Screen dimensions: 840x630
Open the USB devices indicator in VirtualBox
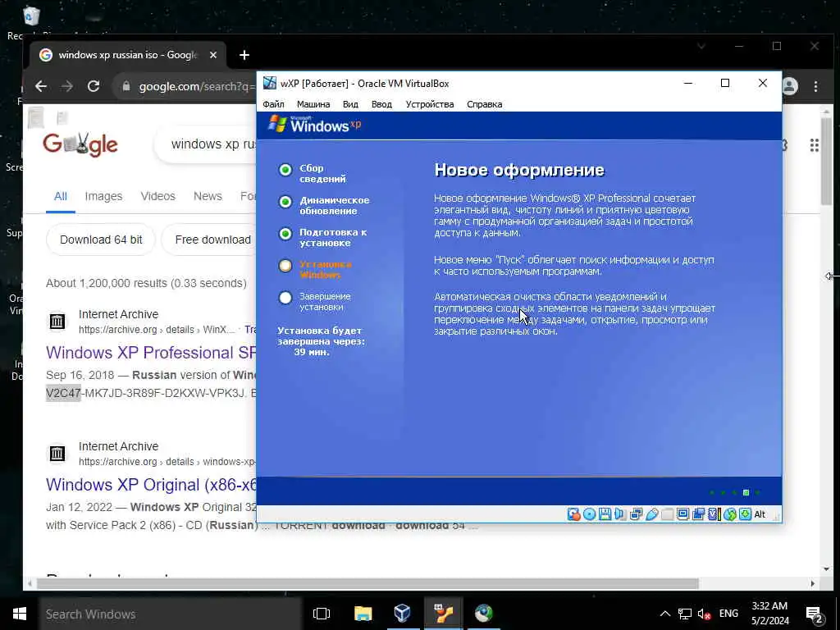click(651, 515)
